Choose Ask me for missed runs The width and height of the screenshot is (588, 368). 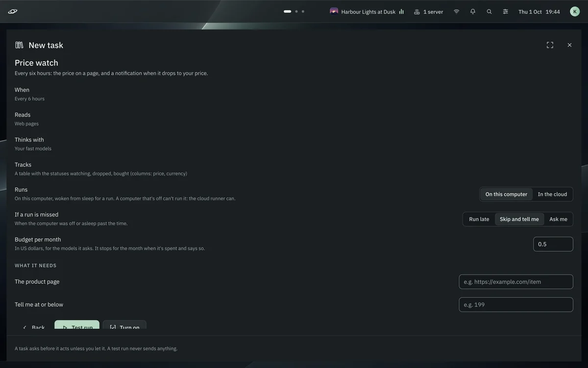coord(558,219)
